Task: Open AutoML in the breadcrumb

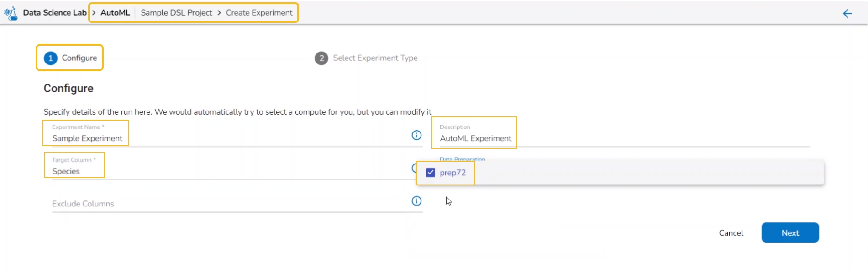Action: [115, 13]
